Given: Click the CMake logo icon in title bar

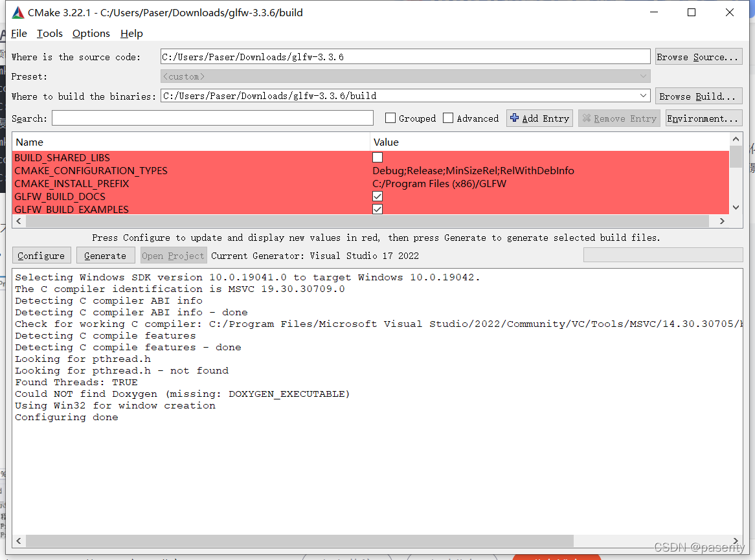Looking at the screenshot, I should click(x=18, y=12).
